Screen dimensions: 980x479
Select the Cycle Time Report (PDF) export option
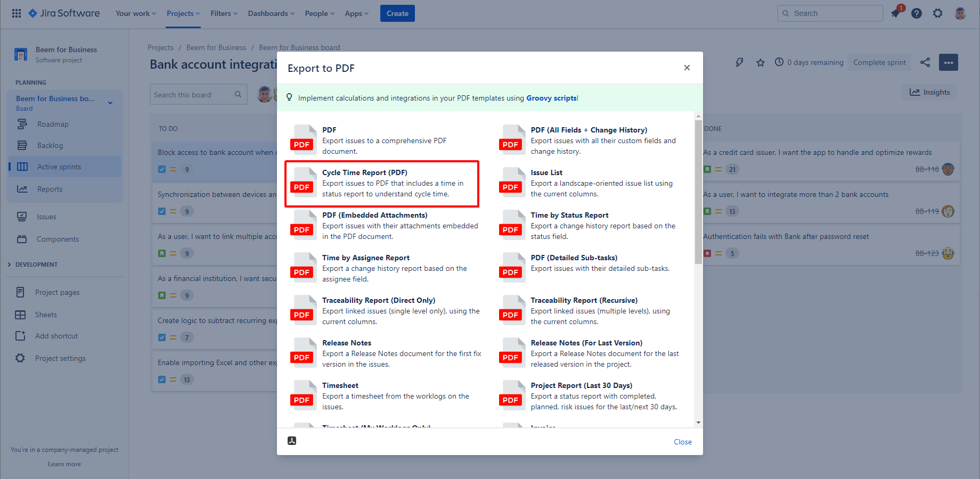pyautogui.click(x=381, y=183)
